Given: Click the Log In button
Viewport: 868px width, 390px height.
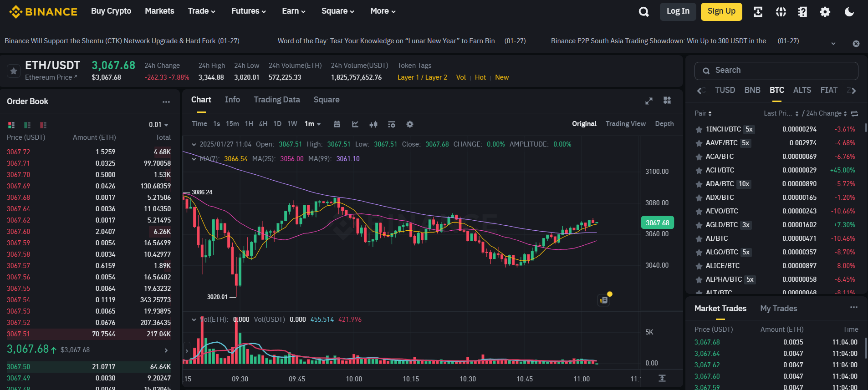Looking at the screenshot, I should [x=678, y=11].
